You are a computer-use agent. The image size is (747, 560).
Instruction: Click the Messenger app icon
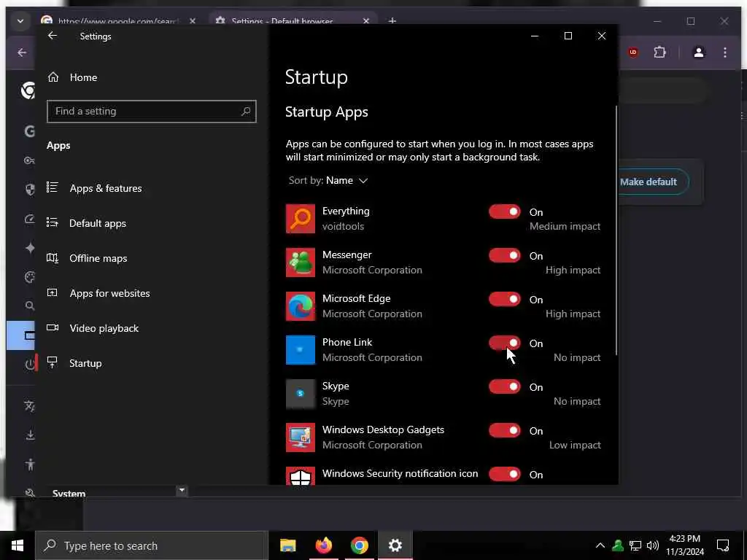tap(300, 262)
